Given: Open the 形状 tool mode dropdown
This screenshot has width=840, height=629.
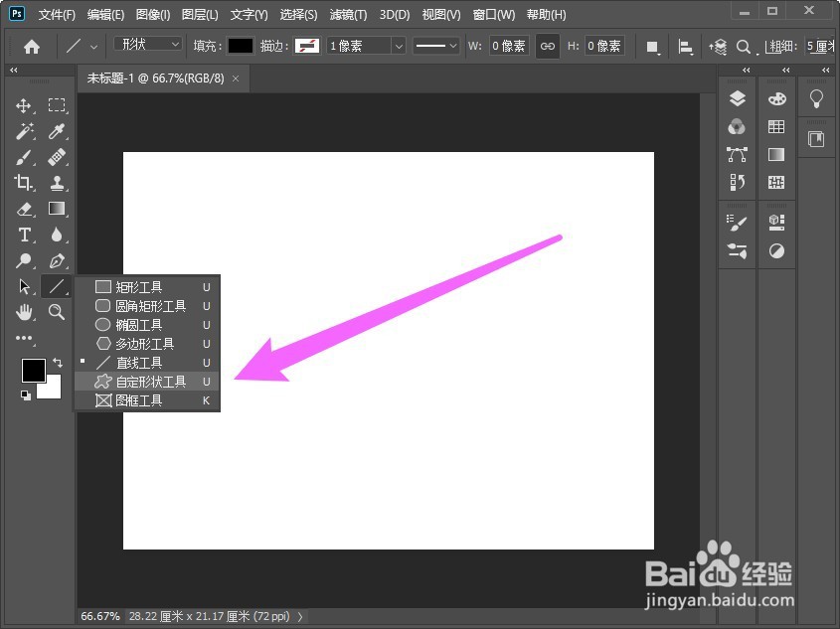Looking at the screenshot, I should click(148, 44).
